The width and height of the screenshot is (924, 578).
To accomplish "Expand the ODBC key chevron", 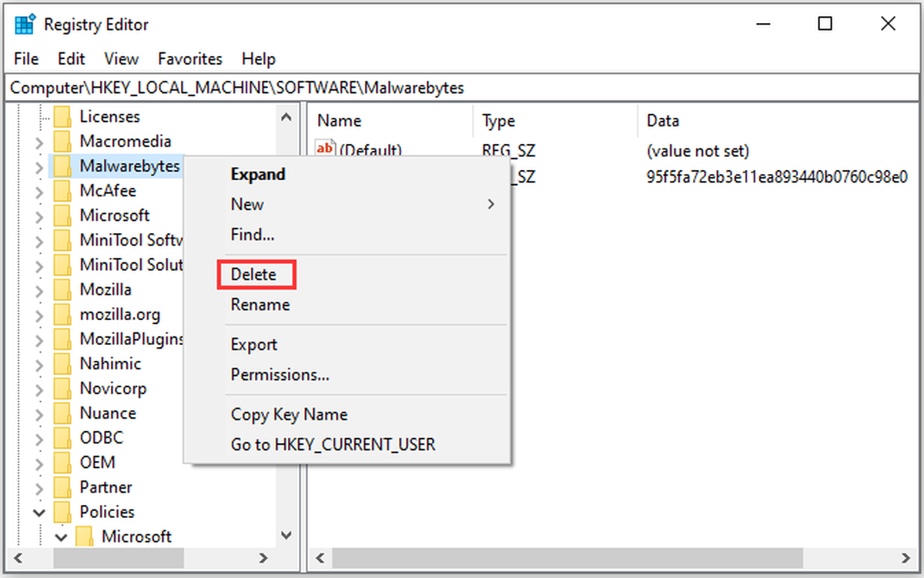I will click(39, 438).
